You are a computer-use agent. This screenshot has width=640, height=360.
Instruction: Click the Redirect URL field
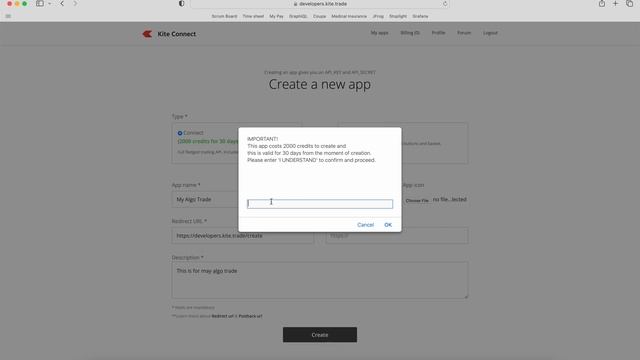(243, 236)
